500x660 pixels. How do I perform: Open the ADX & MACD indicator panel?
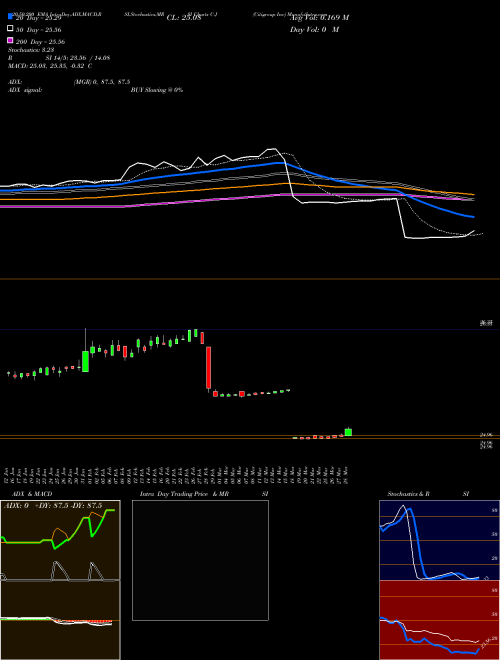point(60,580)
